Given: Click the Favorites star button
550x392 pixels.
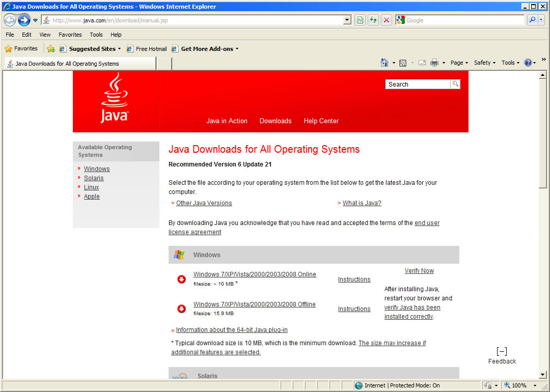Looking at the screenshot, I should tap(21, 48).
